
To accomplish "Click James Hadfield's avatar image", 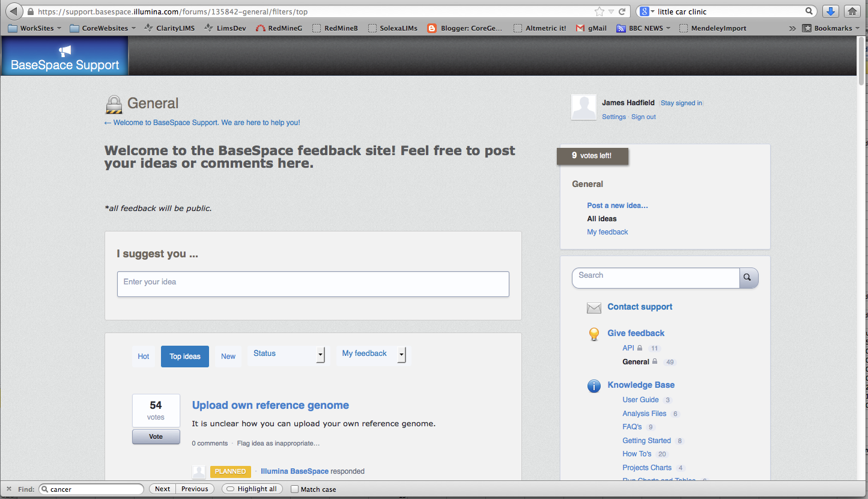I will 584,108.
